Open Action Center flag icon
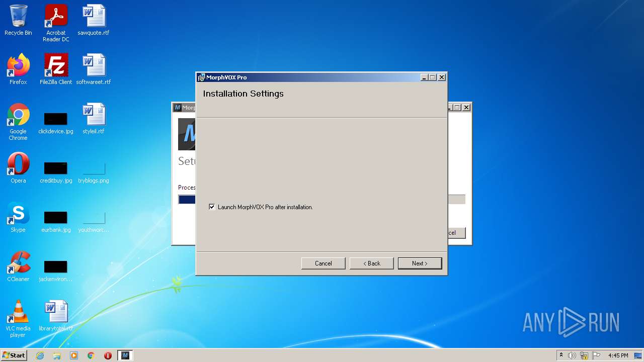This screenshot has height=362, width=644. pyautogui.click(x=596, y=355)
